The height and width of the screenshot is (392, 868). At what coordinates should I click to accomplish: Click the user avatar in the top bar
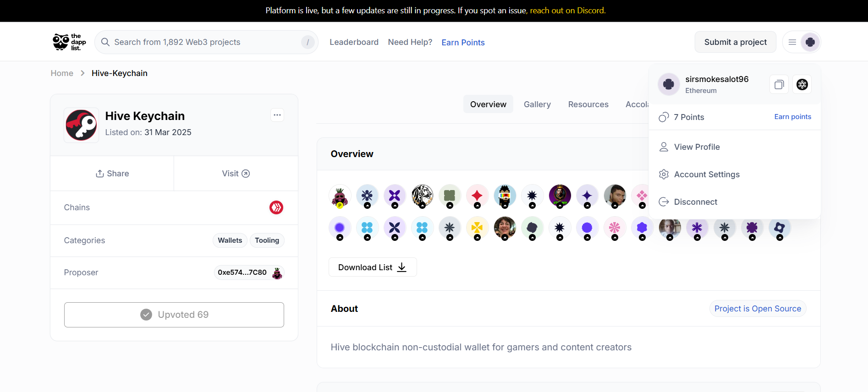[810, 42]
